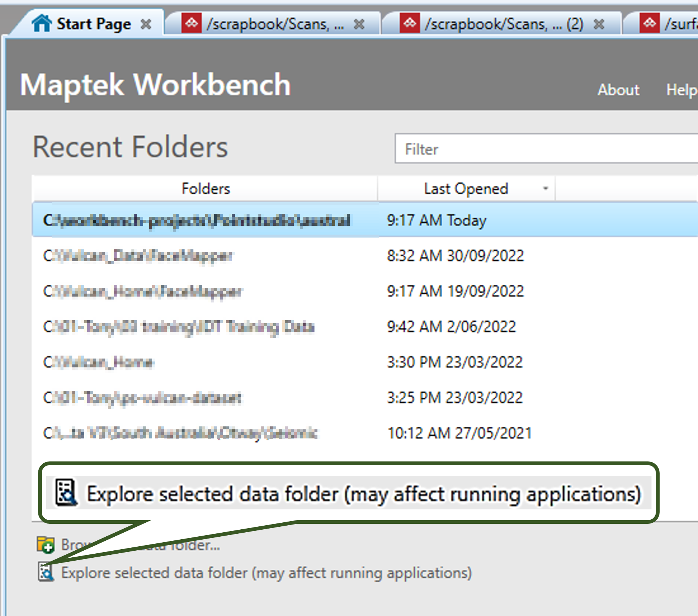Switch to the first /scrapbook/Scans, ... tab
Viewport: 698px width, 616px height.
(272, 24)
